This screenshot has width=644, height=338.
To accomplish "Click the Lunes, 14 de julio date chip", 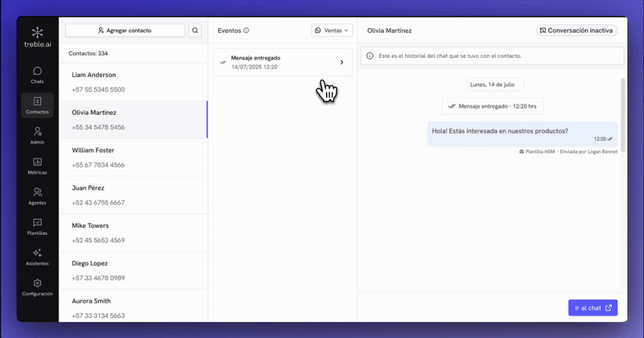I will pos(495,84).
